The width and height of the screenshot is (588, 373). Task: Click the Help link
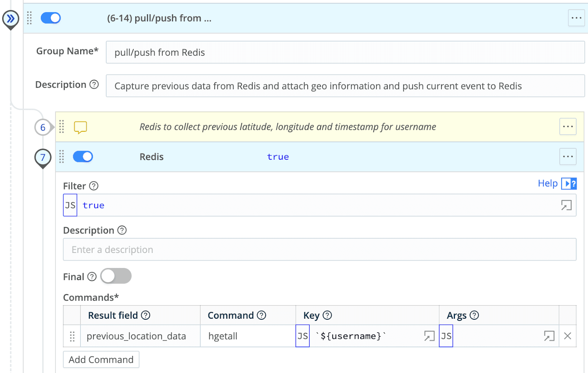pyautogui.click(x=548, y=184)
